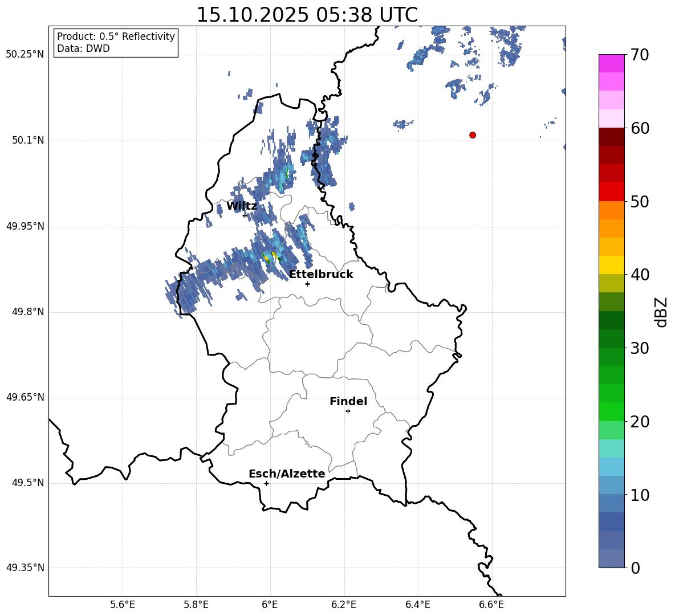Click the 10 value on colorbar
The image size is (675, 616).
tap(640, 495)
